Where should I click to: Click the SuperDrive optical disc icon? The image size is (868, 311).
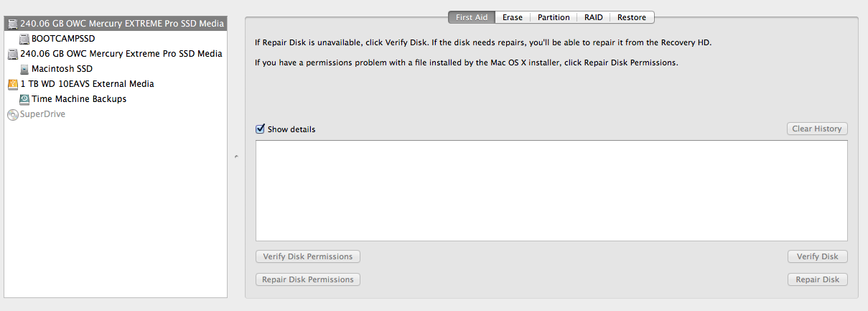[x=12, y=114]
